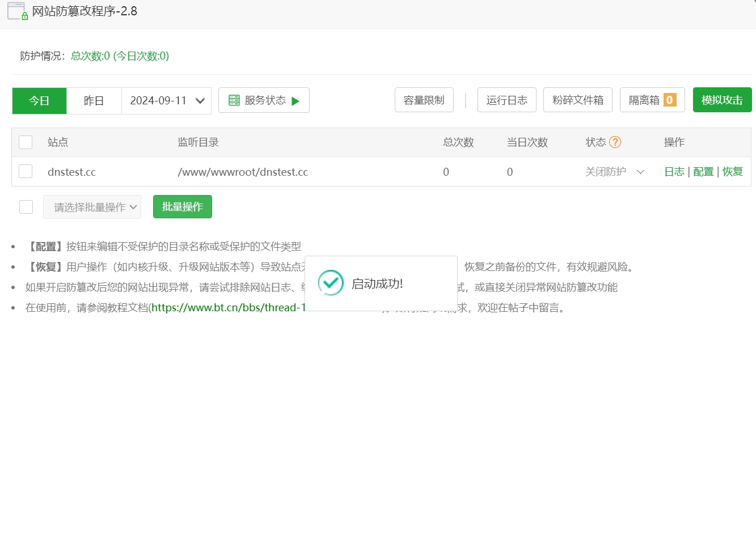Open the 粉碎文件箱 shredded files box

point(577,100)
